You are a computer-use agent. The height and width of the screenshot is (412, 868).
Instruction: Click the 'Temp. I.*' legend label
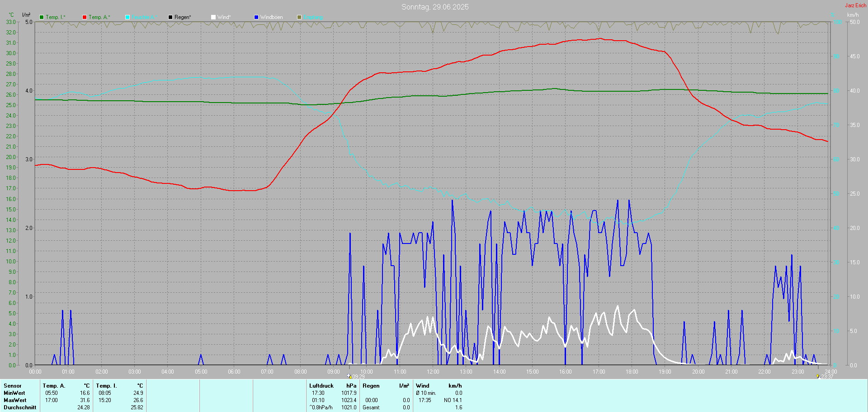(x=56, y=17)
